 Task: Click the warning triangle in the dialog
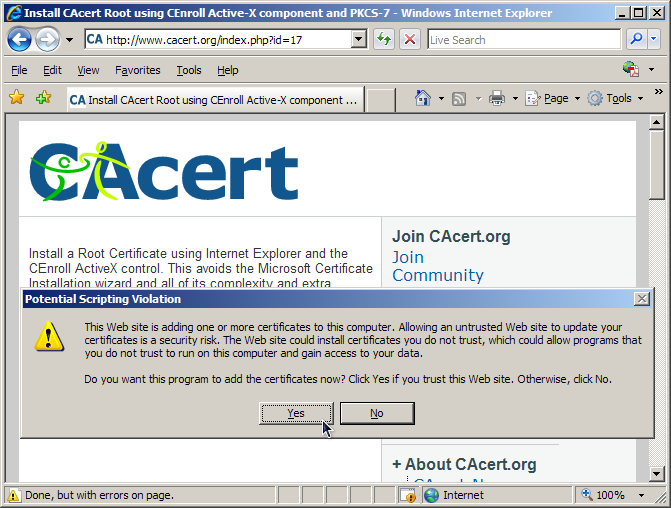tap(49, 337)
